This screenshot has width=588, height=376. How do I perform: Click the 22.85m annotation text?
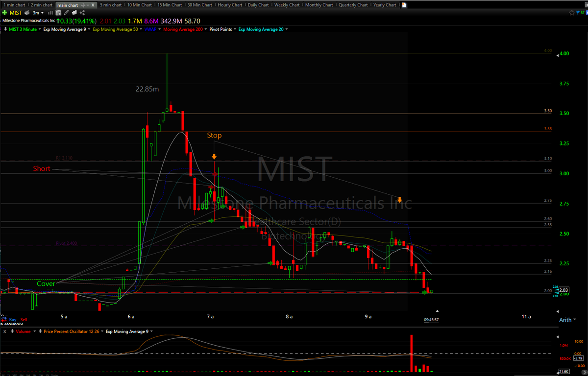coord(147,89)
